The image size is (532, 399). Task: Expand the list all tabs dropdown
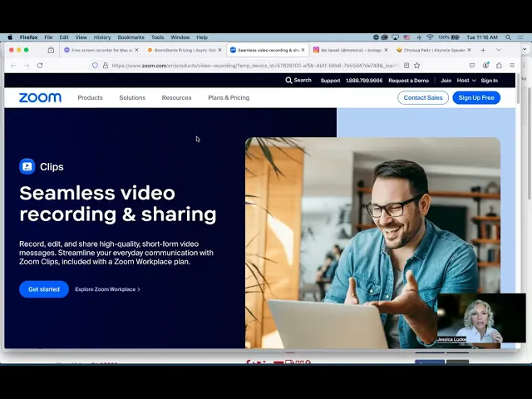coord(499,50)
